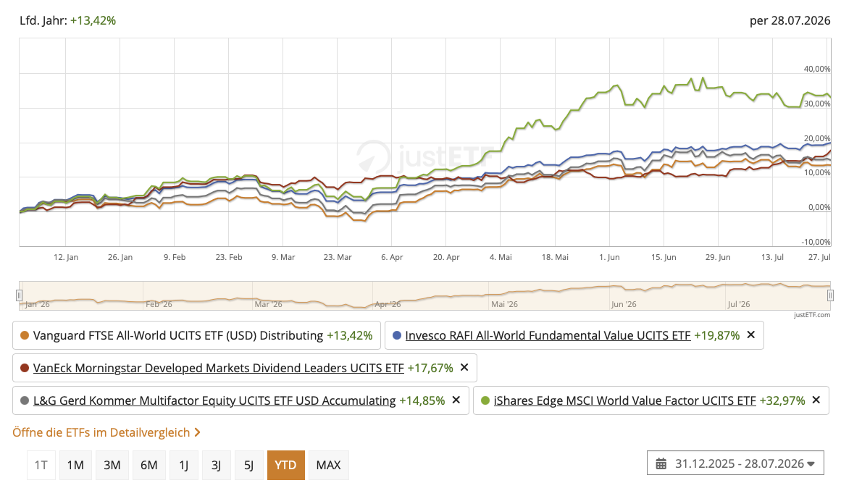Select the 1M time period
The height and width of the screenshot is (504, 862).
coord(75,465)
